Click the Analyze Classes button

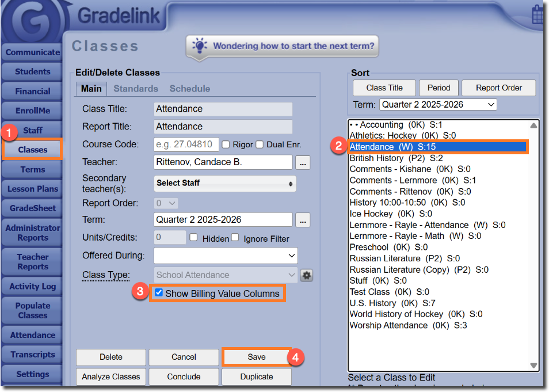click(111, 376)
